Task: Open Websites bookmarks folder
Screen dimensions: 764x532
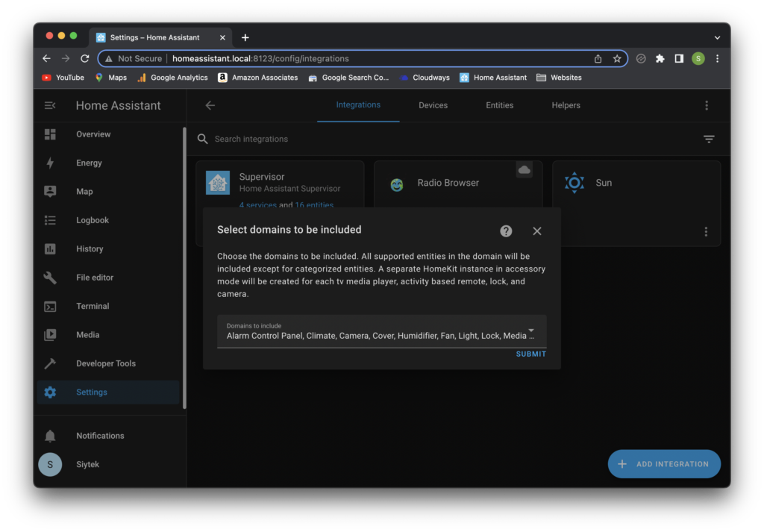Action: [x=559, y=78]
